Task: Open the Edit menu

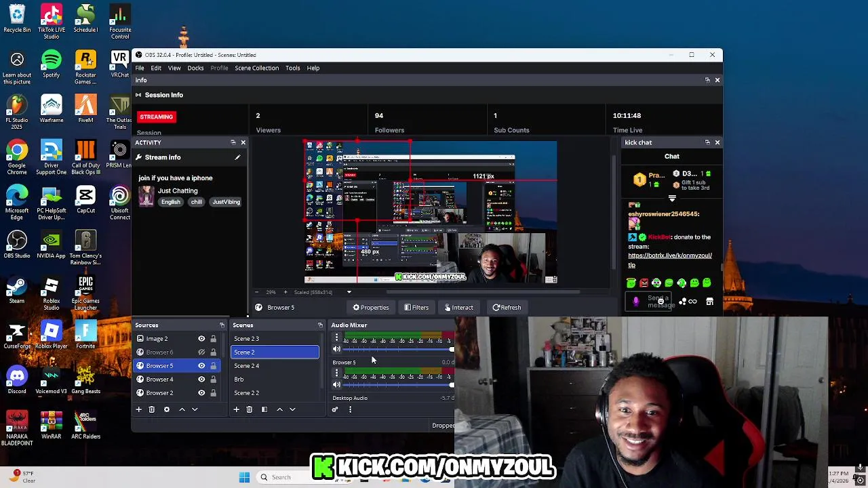Action: click(156, 68)
